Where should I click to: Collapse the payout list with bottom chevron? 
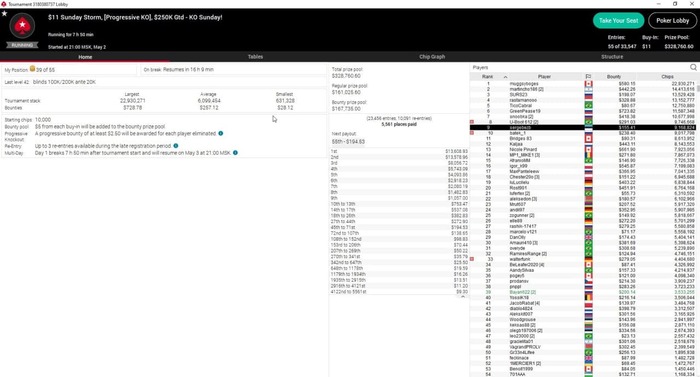pyautogui.click(x=463, y=297)
